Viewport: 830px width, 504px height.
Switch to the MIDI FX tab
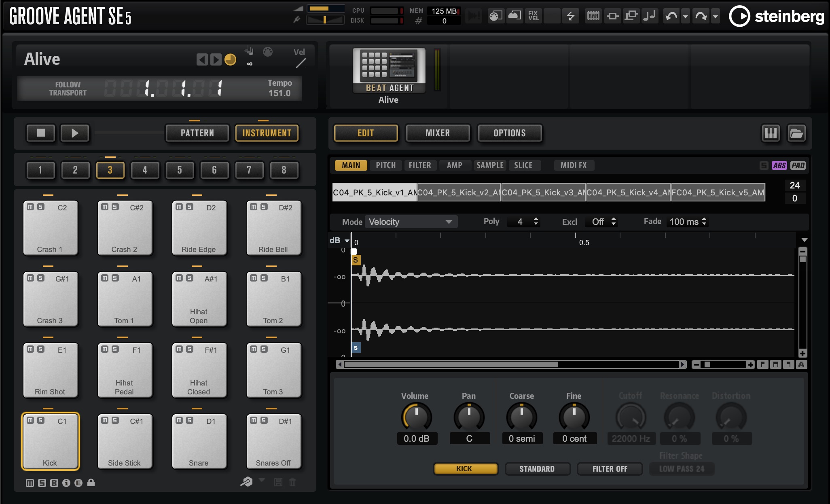click(574, 165)
